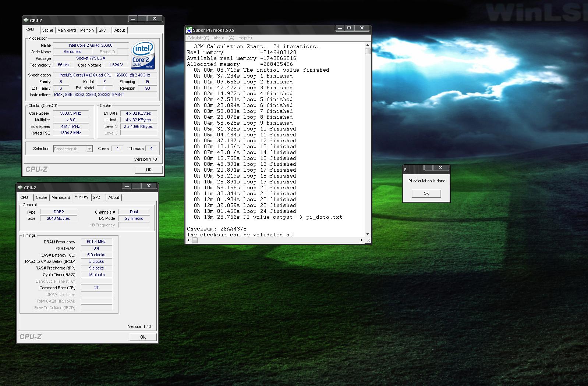Viewport: 588px width, 386px height.
Task: Click the PI value output pi_data.txt line
Action: point(268,217)
